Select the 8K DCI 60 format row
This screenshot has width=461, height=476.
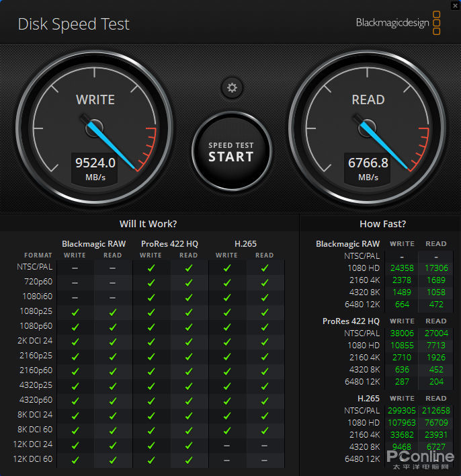click(x=35, y=430)
